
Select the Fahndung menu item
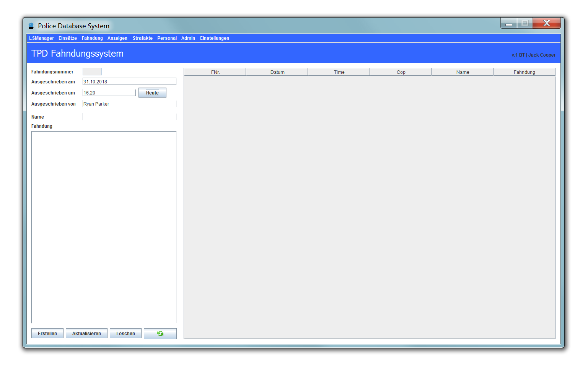coord(92,38)
